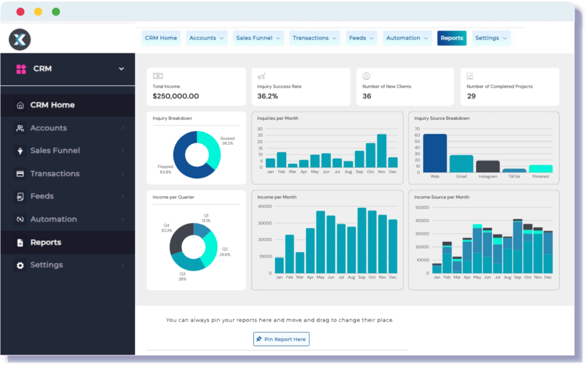Screen dimensions: 588x367
Task: Click the pushpin icon inside Pin Report button
Action: click(x=259, y=339)
